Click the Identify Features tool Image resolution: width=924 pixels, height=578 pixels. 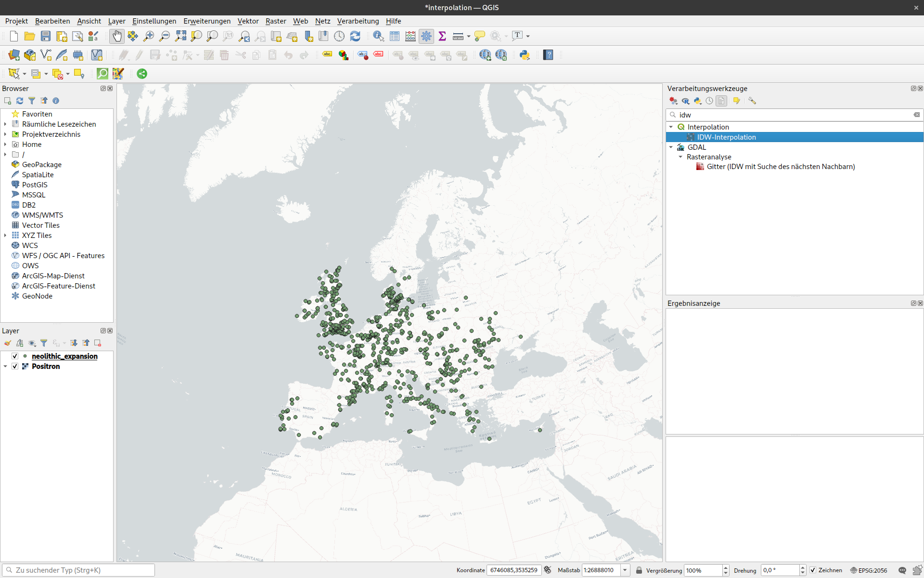378,36
